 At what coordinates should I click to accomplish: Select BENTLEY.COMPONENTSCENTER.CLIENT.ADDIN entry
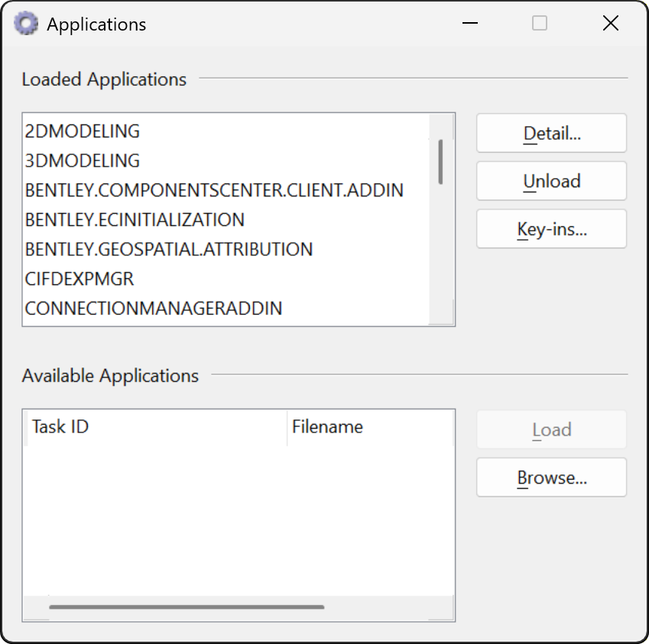[x=226, y=190]
